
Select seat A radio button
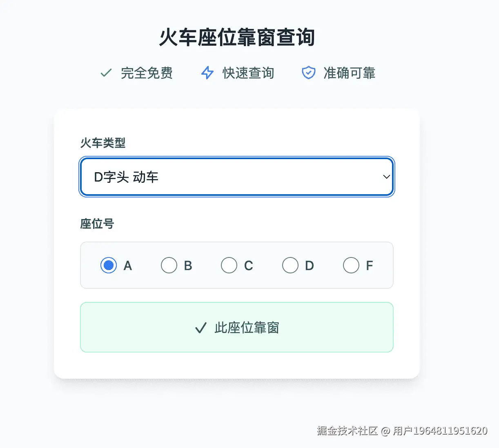(x=109, y=265)
